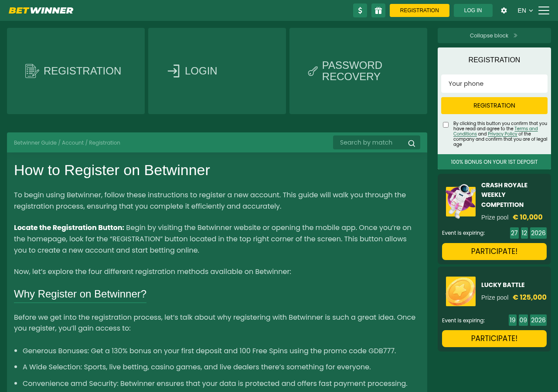
Task: Collapse the sidebar block
Action: coord(494,36)
